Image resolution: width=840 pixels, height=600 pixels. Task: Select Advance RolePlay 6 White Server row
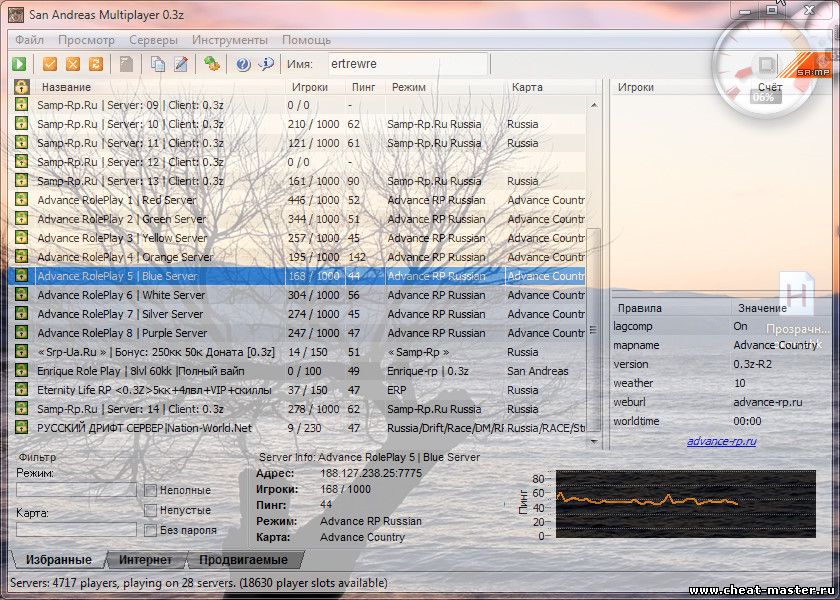click(x=120, y=295)
